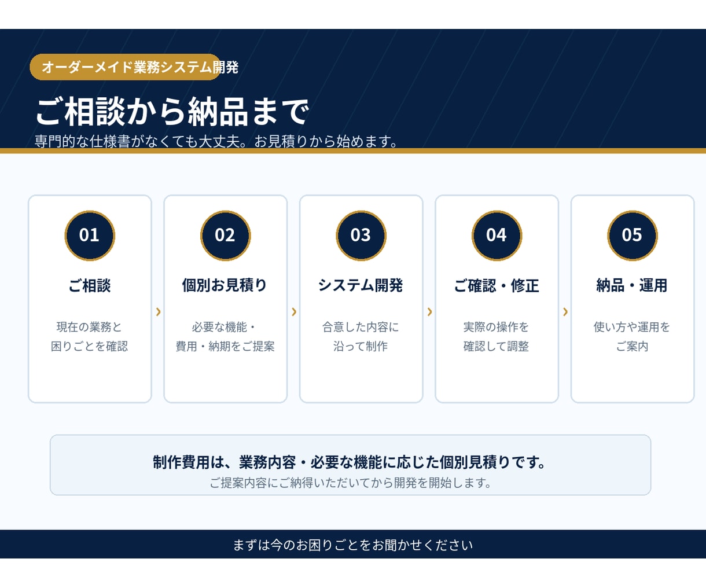Click the 合意した内容に沿って制作 description
Image resolution: width=706 pixels, height=588 pixels.
[x=361, y=337]
